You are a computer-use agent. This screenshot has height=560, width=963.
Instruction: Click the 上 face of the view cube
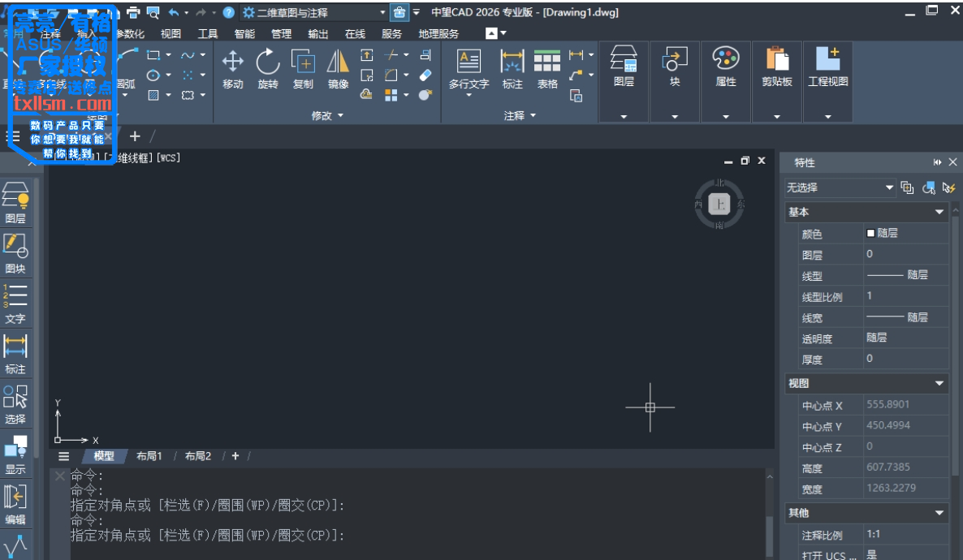click(x=719, y=205)
